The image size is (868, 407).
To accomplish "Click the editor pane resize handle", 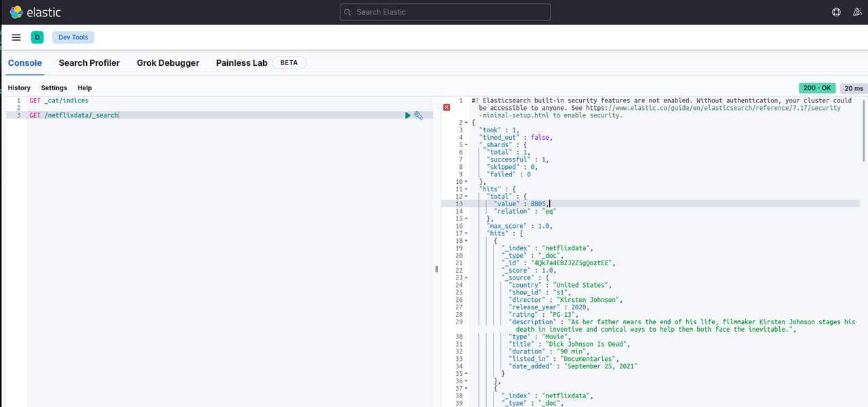I will (437, 269).
